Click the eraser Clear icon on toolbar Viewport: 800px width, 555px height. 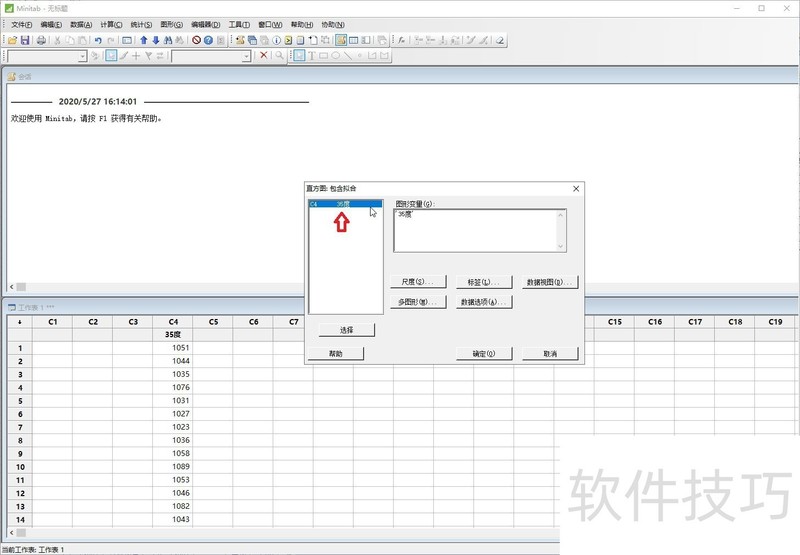point(501,40)
